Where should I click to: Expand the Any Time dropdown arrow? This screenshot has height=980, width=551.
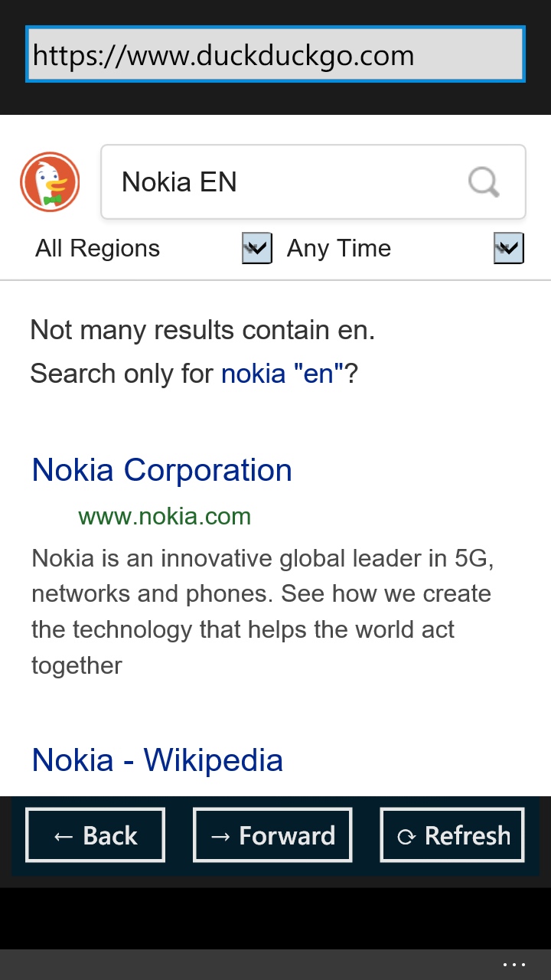pos(509,248)
